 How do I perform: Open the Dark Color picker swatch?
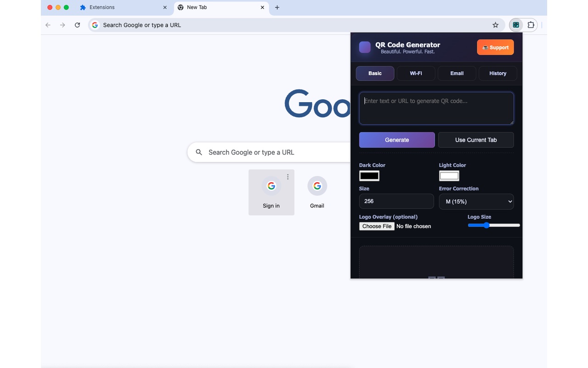point(369,176)
